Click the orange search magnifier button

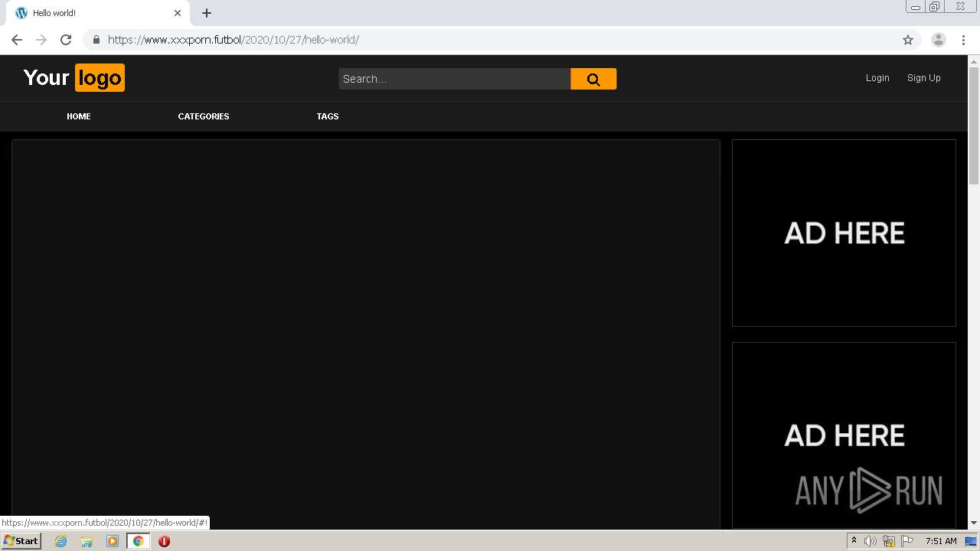(x=593, y=79)
